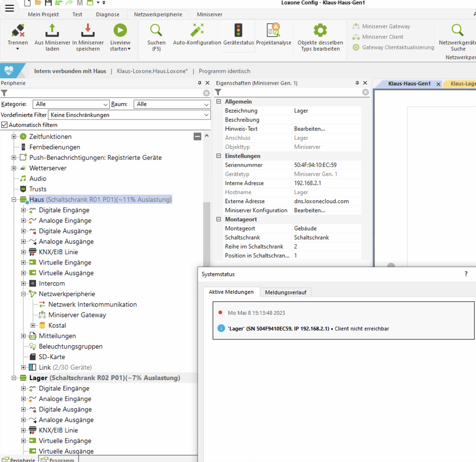Open the Vordefinierte Filter dropdown
This screenshot has height=462, width=476.
coord(129,115)
